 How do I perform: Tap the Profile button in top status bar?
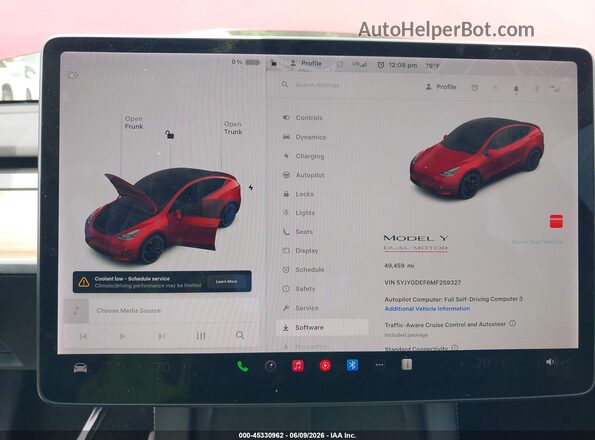point(306,64)
